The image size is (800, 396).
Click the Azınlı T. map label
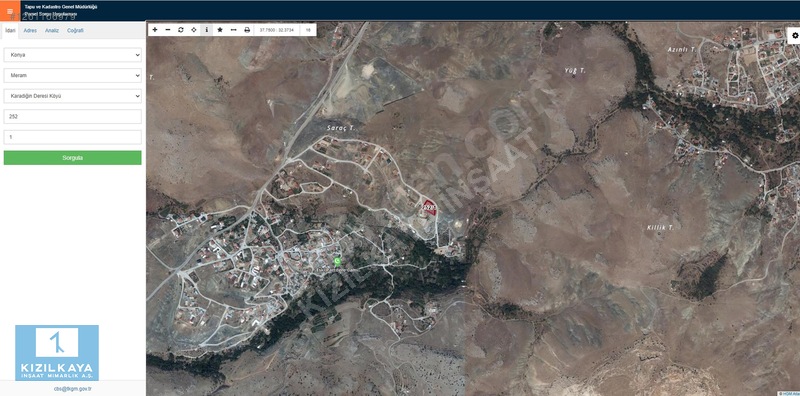682,50
